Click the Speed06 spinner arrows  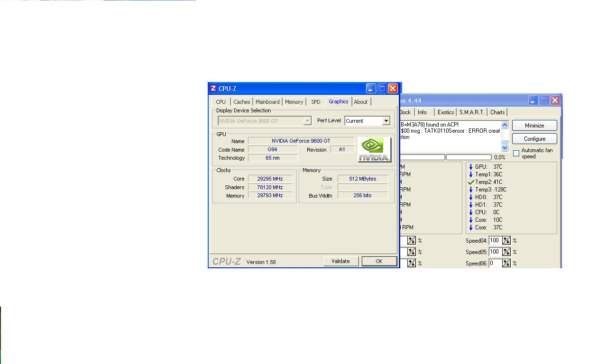coord(506,263)
